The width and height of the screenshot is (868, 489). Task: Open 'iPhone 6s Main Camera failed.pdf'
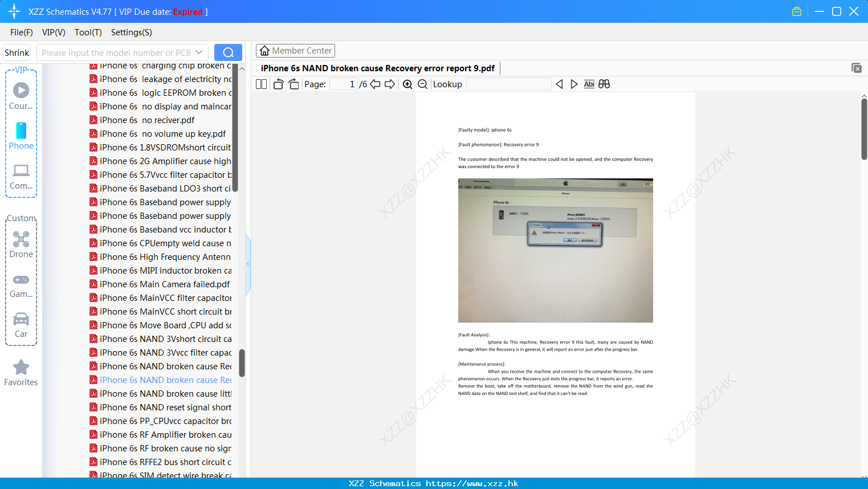tap(160, 284)
